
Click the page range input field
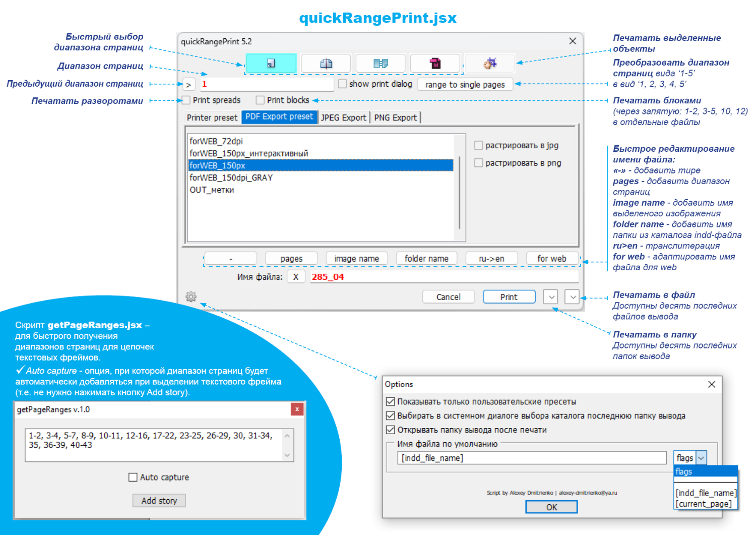267,84
